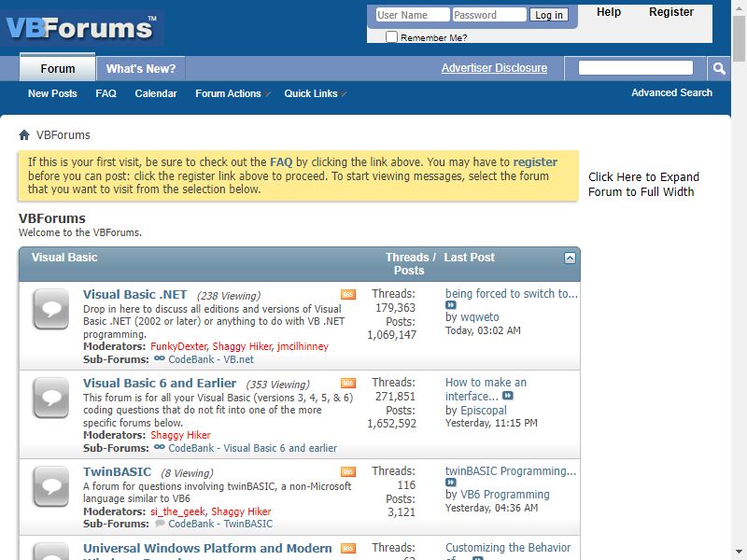747x560 pixels.
Task: View moderator si_the_geek's profile
Action: point(178,511)
